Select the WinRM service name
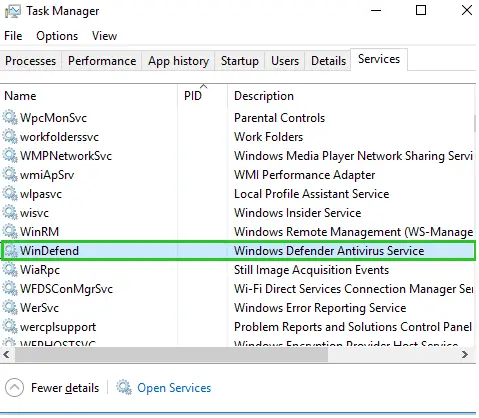The height and width of the screenshot is (418, 479). pyautogui.click(x=39, y=232)
